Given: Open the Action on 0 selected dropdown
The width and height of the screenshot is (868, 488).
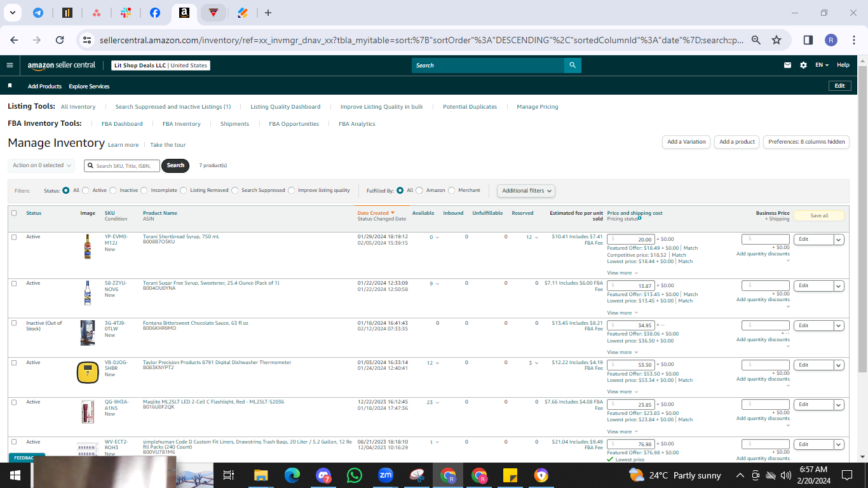Looking at the screenshot, I should coord(41,165).
